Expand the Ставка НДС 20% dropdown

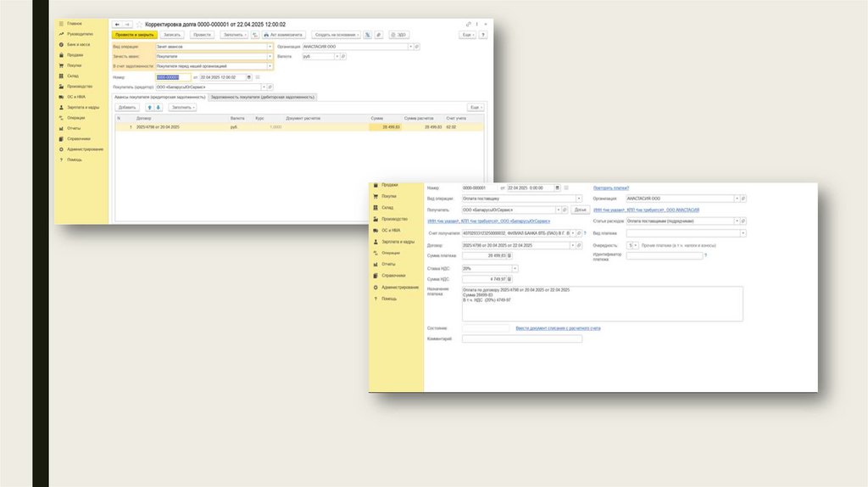(515, 268)
